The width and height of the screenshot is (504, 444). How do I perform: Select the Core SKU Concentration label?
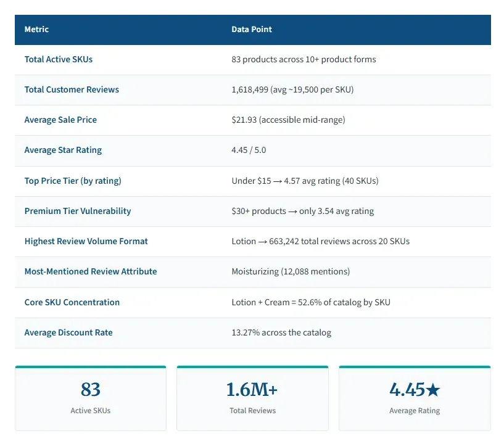coord(72,302)
